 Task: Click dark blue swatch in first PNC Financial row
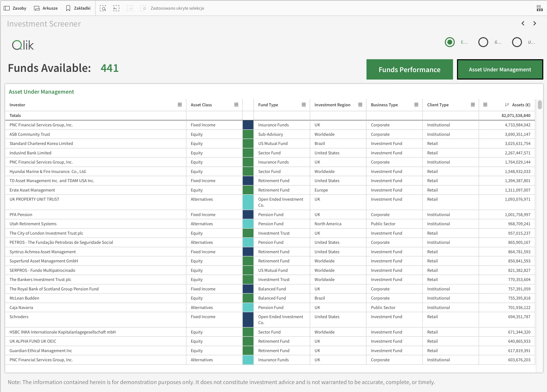pyautogui.click(x=248, y=125)
